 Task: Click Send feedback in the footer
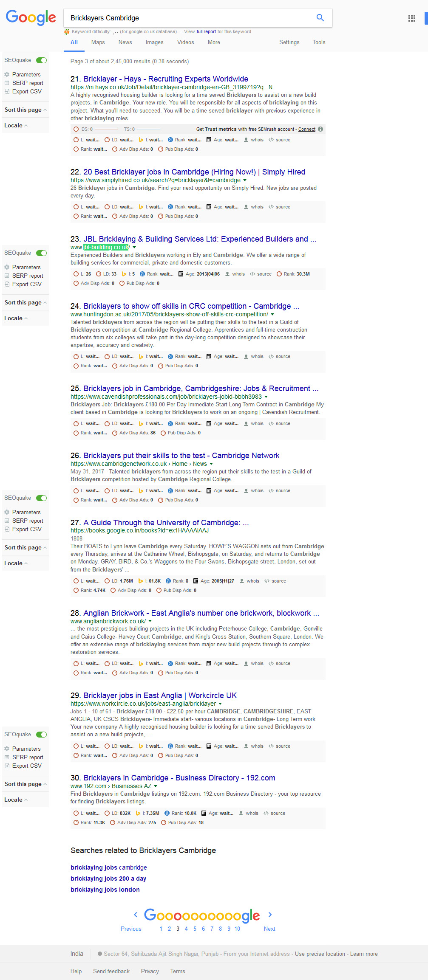[x=111, y=971]
